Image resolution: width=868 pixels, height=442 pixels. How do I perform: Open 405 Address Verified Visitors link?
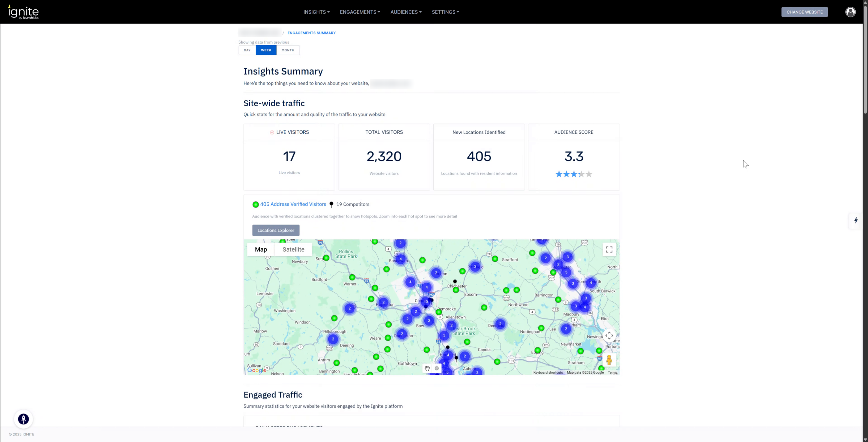pyautogui.click(x=293, y=204)
